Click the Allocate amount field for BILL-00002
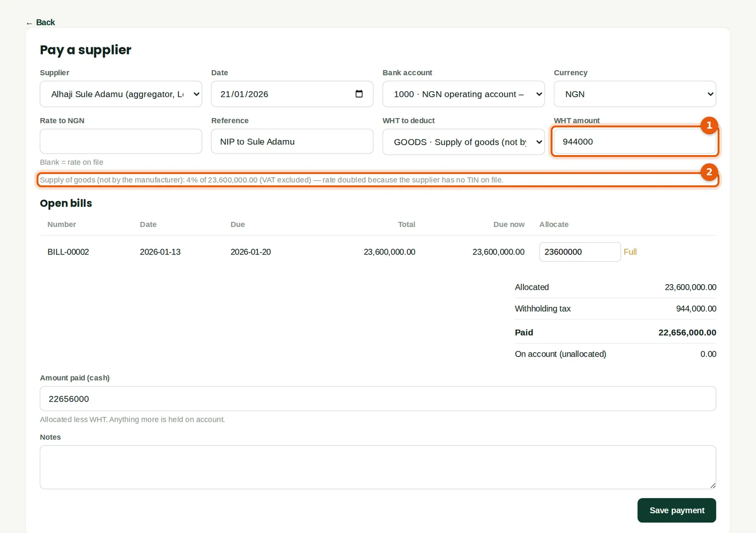 580,252
